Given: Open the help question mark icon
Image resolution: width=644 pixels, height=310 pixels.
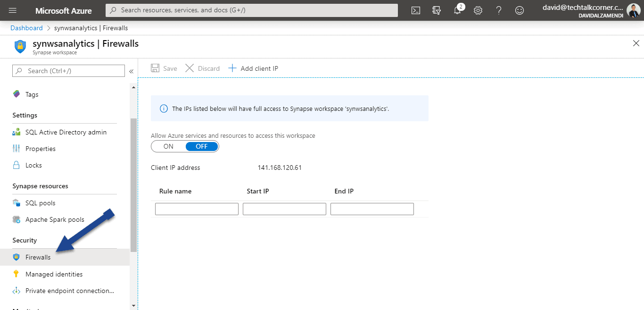Looking at the screenshot, I should (x=498, y=10).
